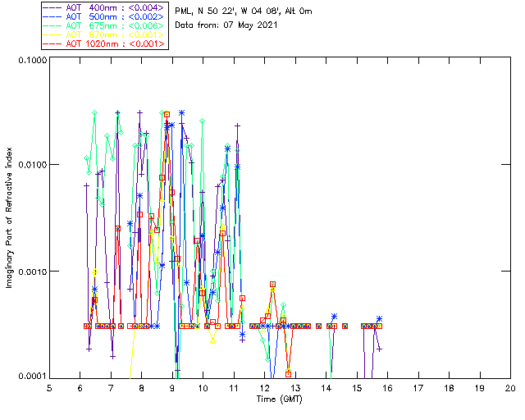Click the AOT 500nm legend entry
The height and width of the screenshot is (420, 525).
104,16
